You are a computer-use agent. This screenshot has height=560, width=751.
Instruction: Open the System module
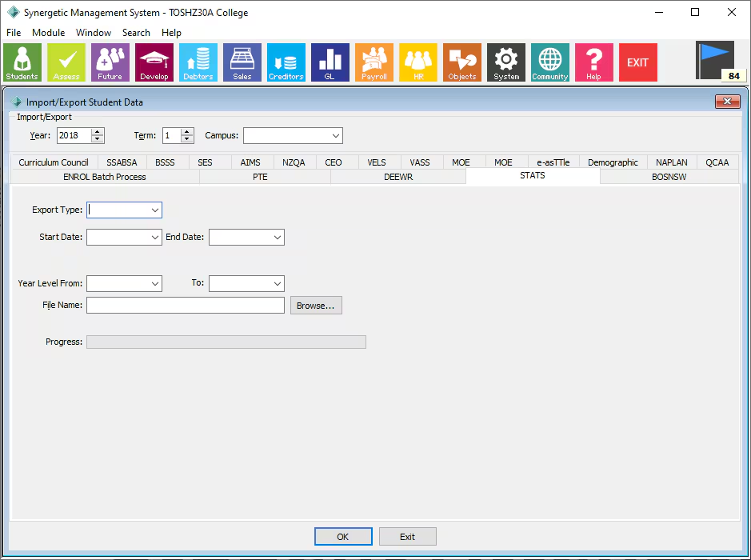click(x=506, y=62)
